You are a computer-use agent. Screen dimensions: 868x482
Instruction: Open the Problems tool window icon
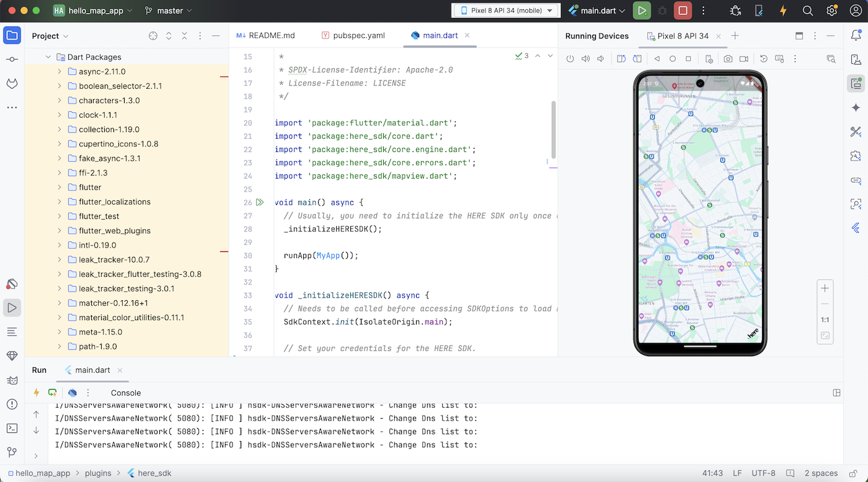click(x=12, y=404)
